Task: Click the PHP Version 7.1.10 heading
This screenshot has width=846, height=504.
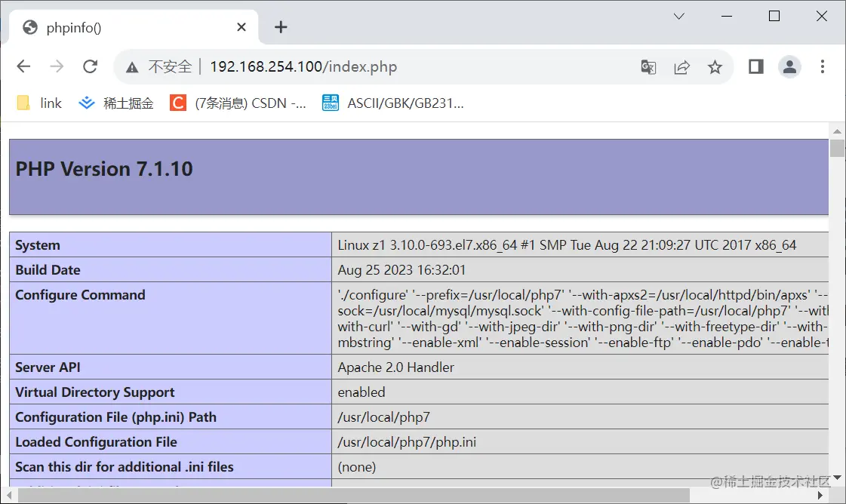Action: point(103,169)
